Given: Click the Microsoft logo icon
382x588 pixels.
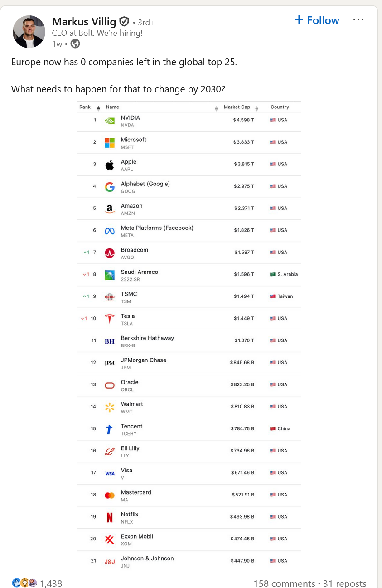Looking at the screenshot, I should [110, 143].
